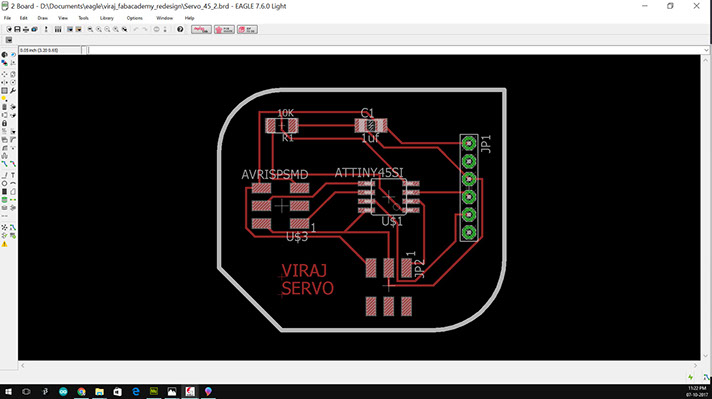Open File Explorer from the taskbar
Screen dimensions: 712x399
coord(99,391)
